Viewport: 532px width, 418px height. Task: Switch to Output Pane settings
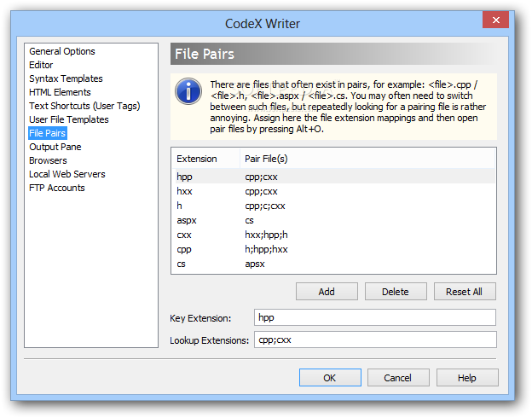click(x=55, y=147)
